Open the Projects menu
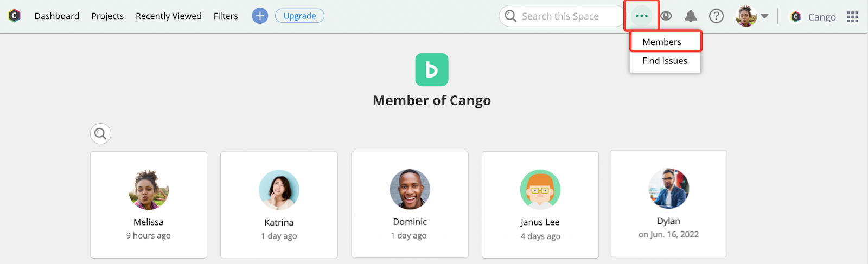 point(107,16)
